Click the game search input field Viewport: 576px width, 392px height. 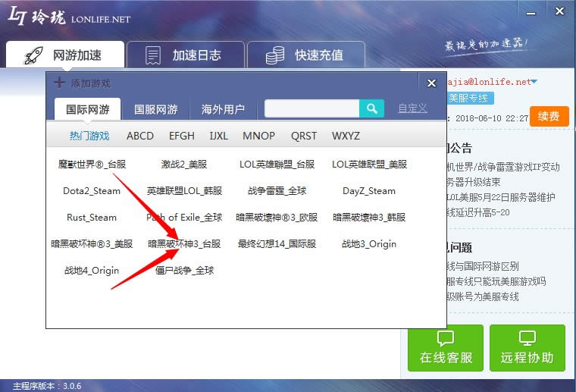(x=311, y=108)
